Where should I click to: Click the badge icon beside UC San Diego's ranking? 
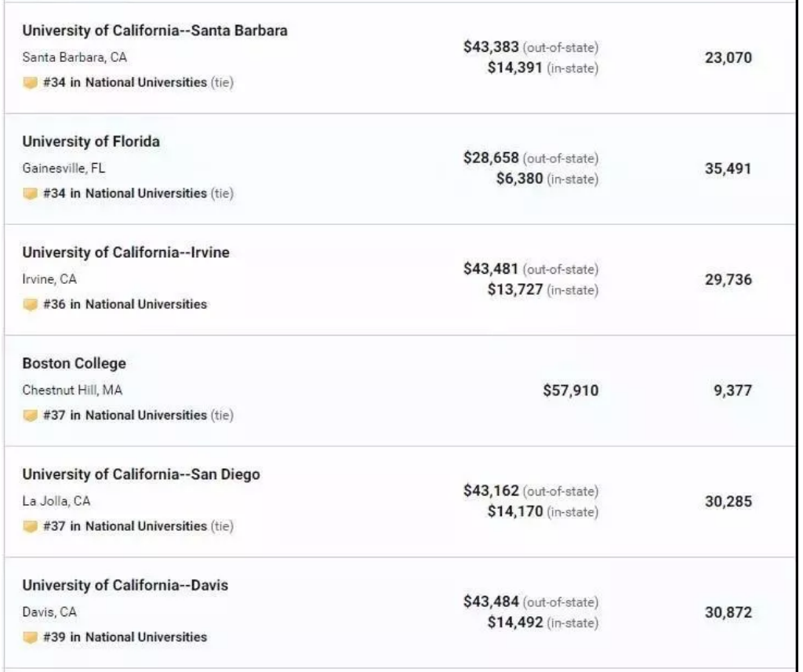31,527
